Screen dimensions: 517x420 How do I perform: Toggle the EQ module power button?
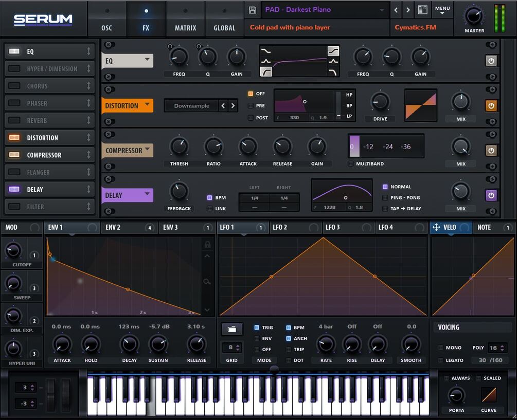491,61
